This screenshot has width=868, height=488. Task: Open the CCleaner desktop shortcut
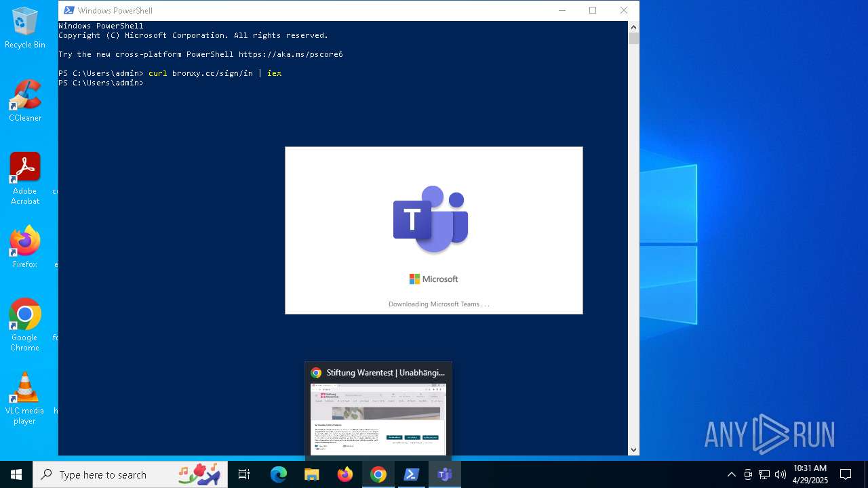click(x=25, y=101)
